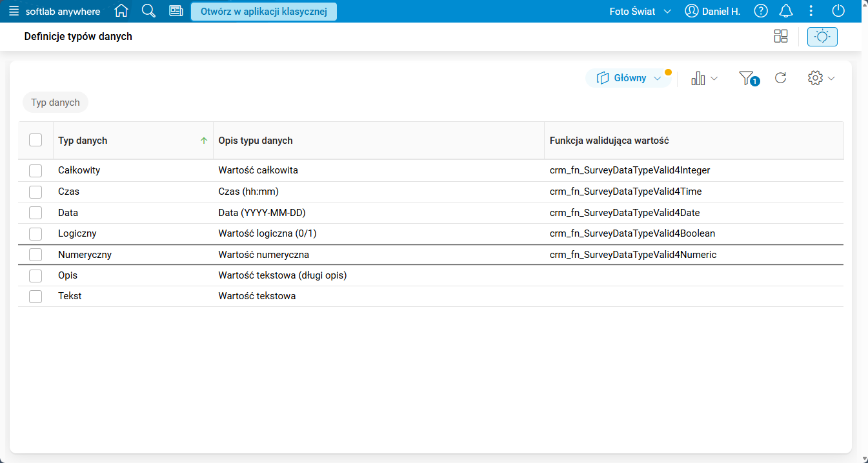
Task: Click the Definicje typów danych page title
Action: [x=78, y=37]
